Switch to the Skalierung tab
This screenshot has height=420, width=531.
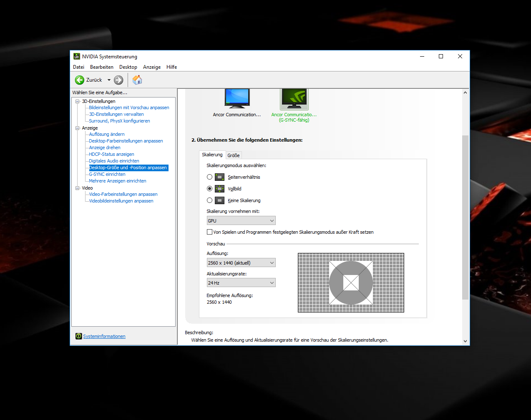pos(212,155)
